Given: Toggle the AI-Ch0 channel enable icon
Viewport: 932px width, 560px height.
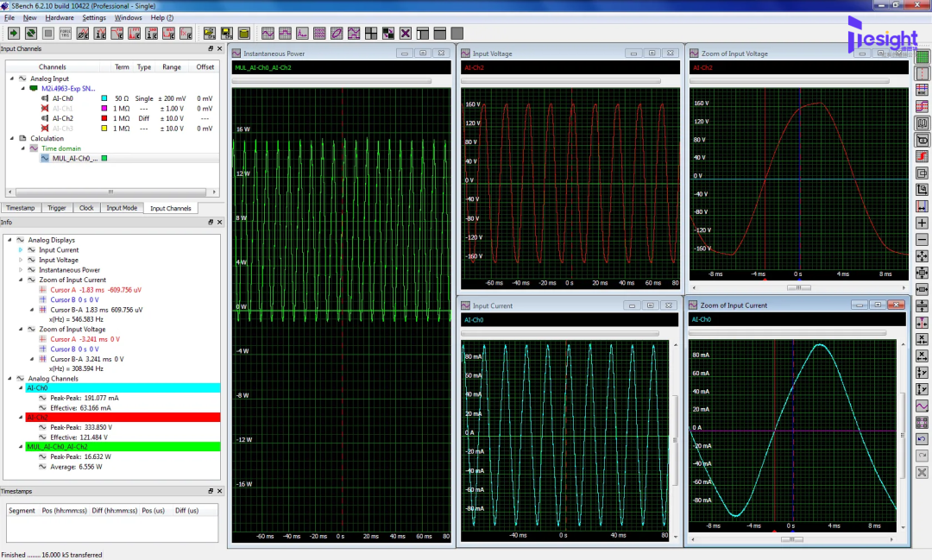Looking at the screenshot, I should tap(45, 98).
